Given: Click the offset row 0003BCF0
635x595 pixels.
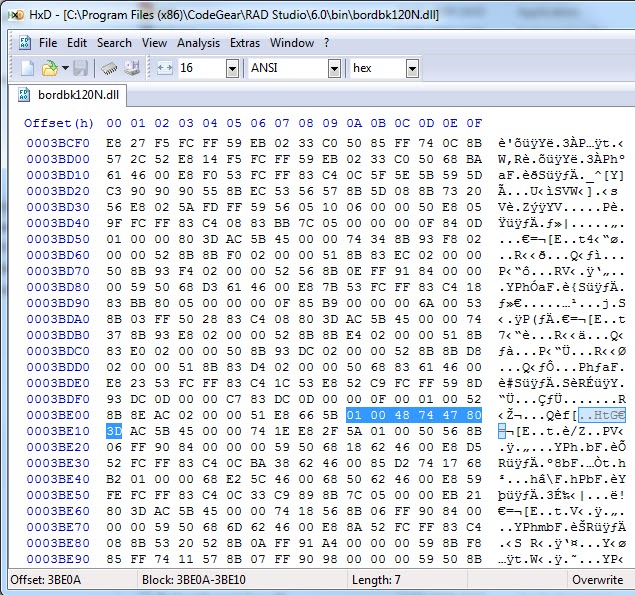Looking at the screenshot, I should [58, 143].
